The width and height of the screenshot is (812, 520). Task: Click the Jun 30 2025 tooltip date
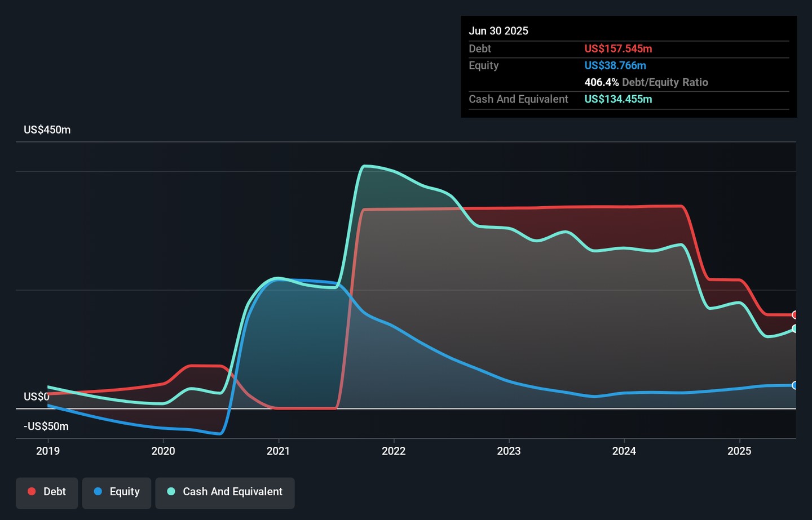pos(498,31)
